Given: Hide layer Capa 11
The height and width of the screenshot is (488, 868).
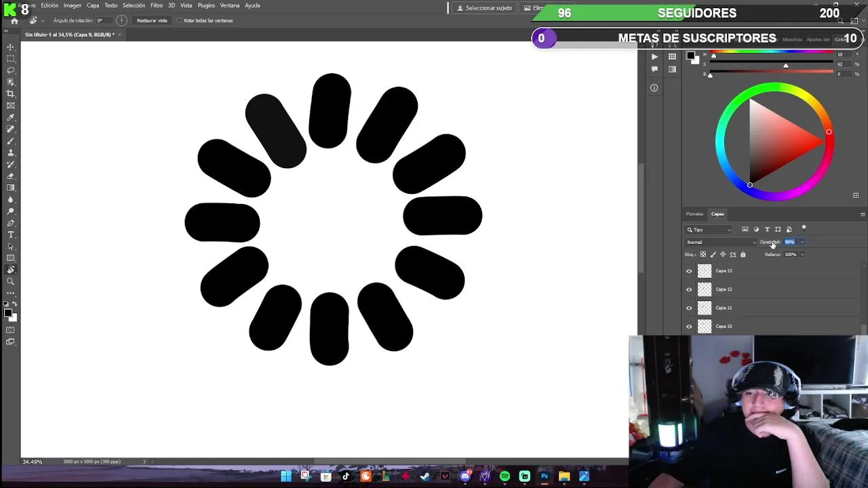Looking at the screenshot, I should click(689, 308).
